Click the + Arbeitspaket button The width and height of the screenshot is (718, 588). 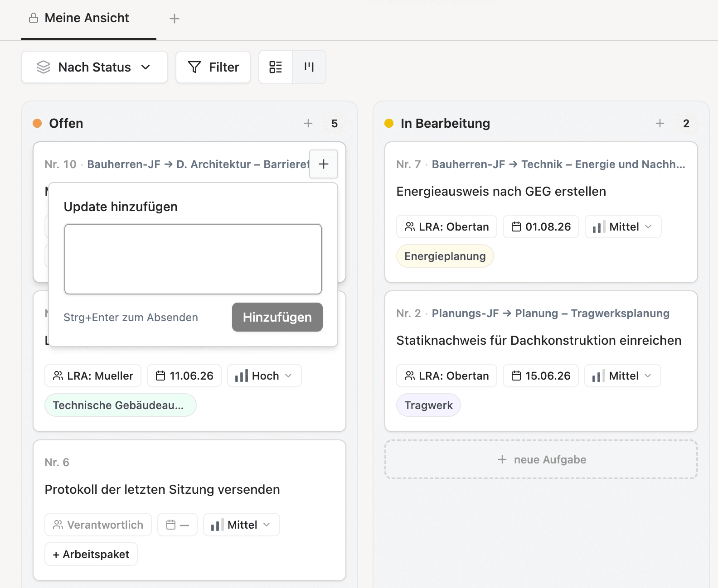pos(91,554)
